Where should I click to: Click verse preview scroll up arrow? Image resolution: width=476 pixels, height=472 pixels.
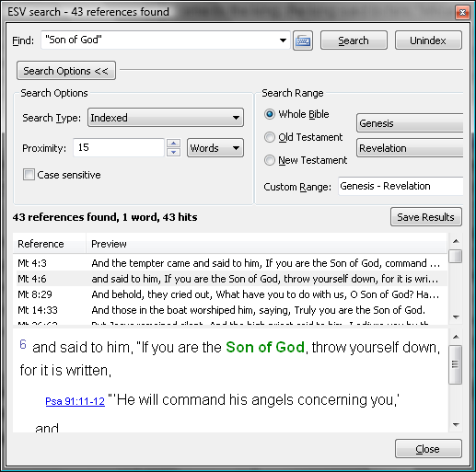tap(456, 337)
